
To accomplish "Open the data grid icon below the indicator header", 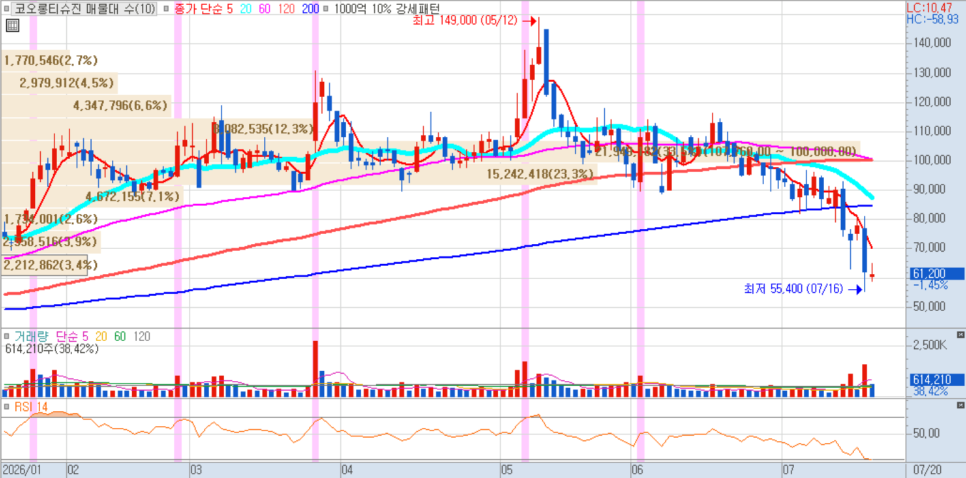I will click(x=10, y=25).
